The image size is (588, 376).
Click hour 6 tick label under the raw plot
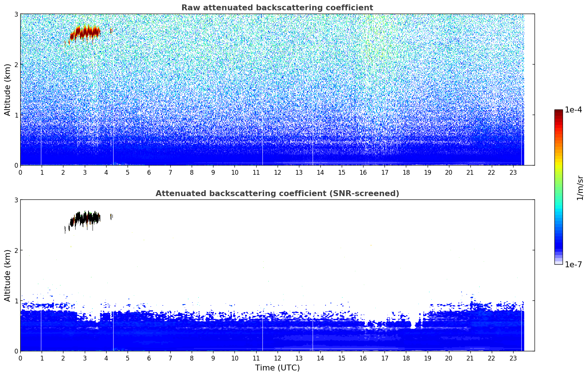pos(149,173)
